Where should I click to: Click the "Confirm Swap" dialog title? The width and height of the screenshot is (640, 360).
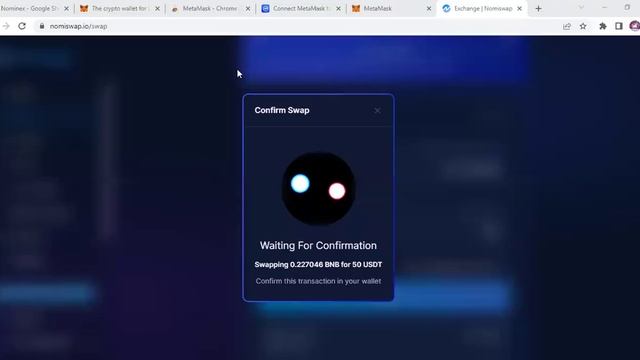pos(282,110)
